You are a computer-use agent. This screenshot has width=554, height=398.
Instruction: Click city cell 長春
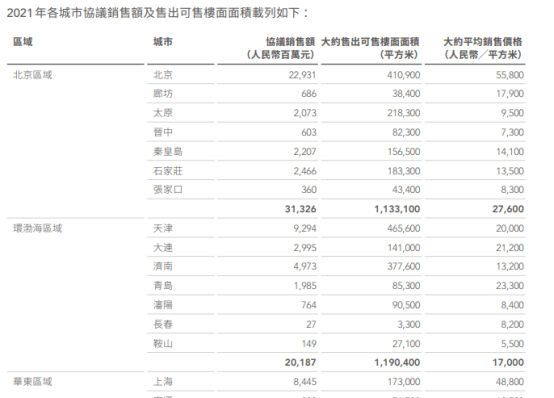[163, 324]
